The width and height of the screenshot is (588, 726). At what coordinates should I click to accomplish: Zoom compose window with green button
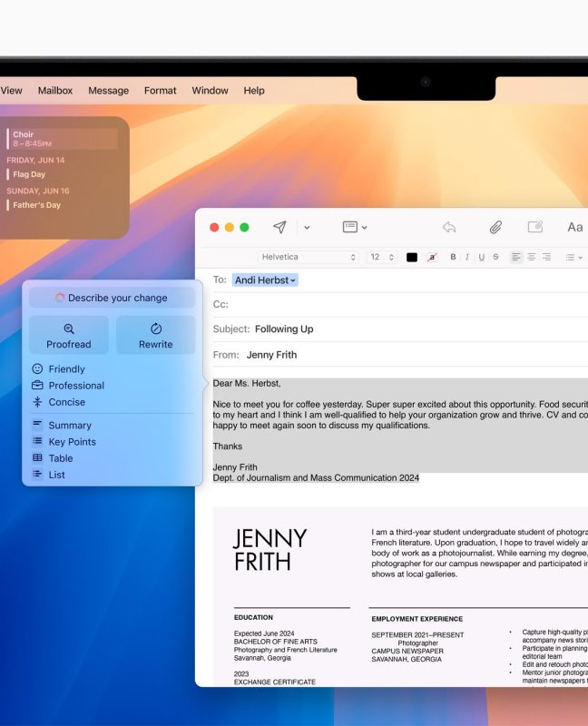tap(244, 228)
